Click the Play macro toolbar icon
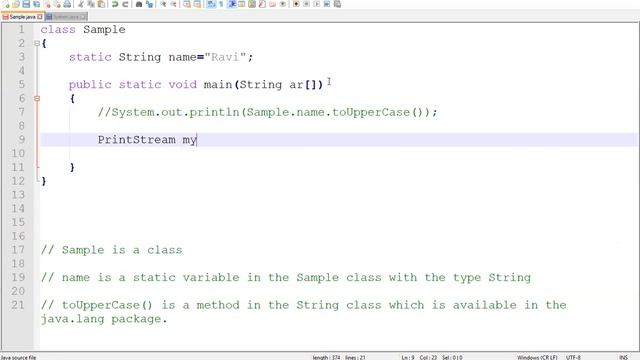This screenshot has width=640, height=360. 317,4
